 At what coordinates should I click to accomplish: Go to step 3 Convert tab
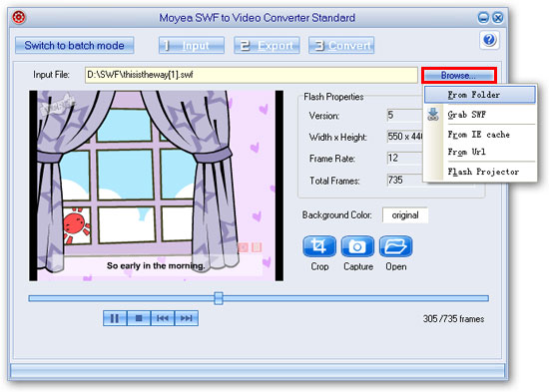[341, 46]
